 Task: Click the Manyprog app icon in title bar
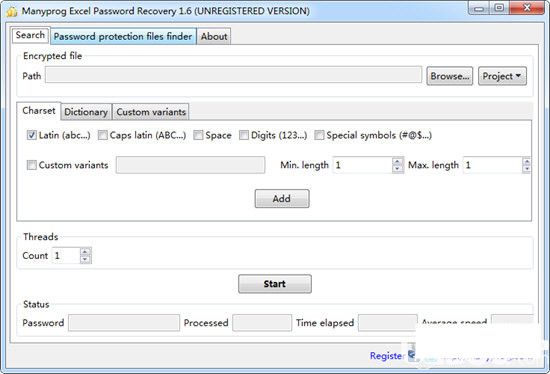12,11
